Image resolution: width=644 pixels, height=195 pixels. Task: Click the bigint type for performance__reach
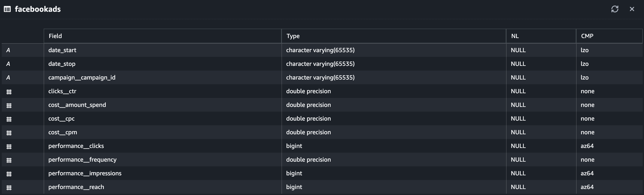coord(294,187)
